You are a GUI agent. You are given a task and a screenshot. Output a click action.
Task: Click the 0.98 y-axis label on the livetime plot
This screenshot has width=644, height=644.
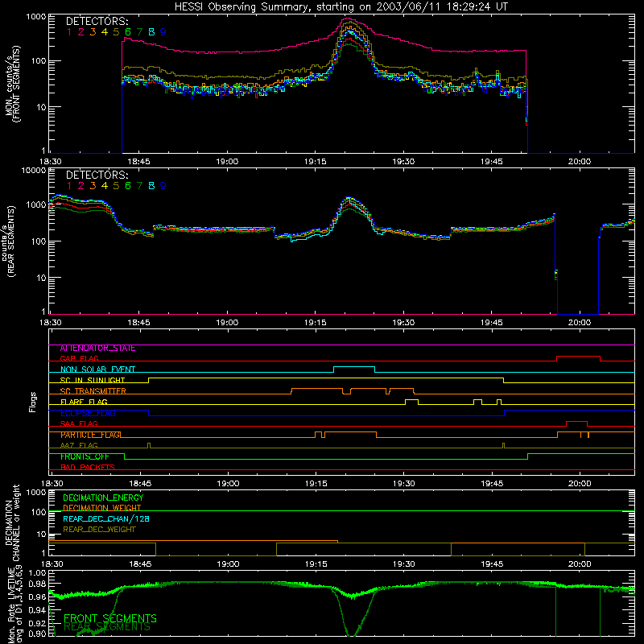tap(38, 584)
